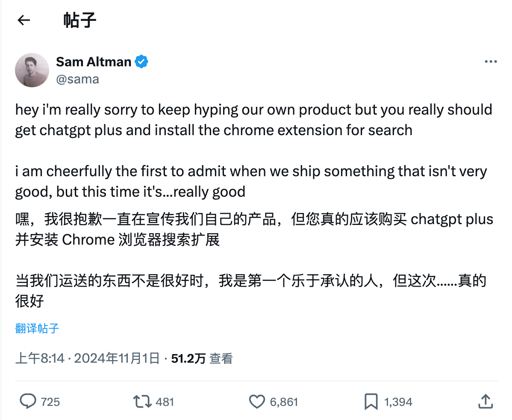
Task: Open the Sam Altman display name link
Action: click(94, 62)
